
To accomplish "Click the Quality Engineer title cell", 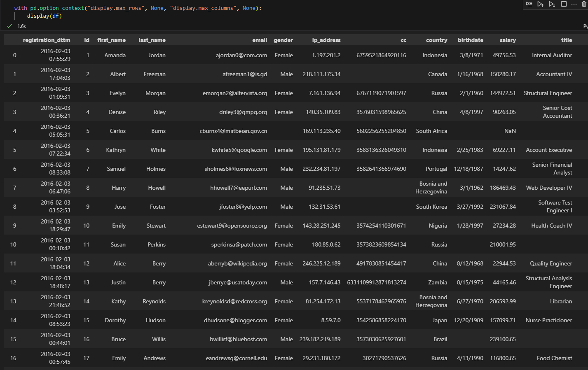I will pyautogui.click(x=551, y=263).
